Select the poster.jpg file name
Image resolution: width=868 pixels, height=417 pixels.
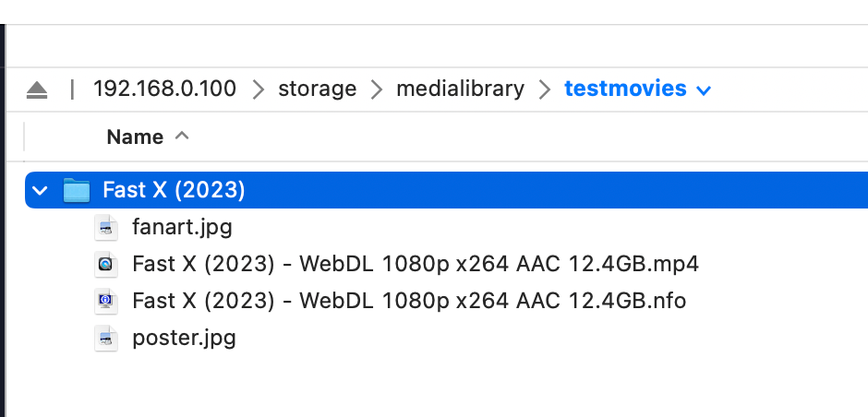[x=184, y=338]
